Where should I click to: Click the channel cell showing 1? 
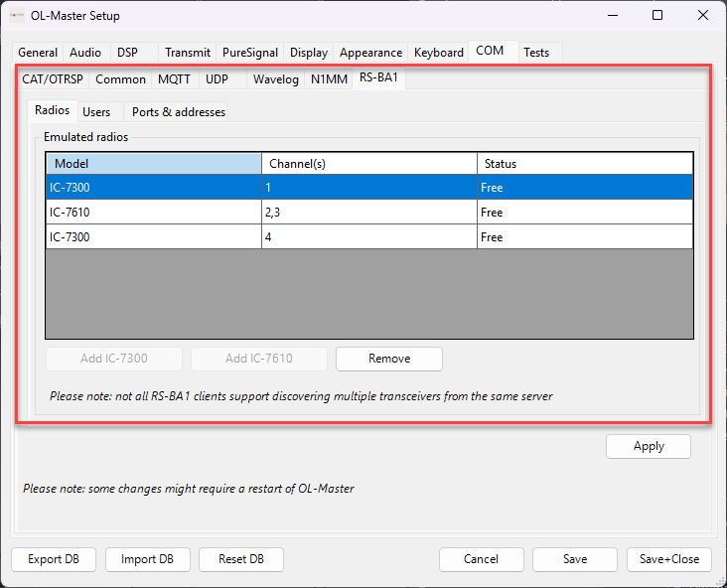pos(369,188)
